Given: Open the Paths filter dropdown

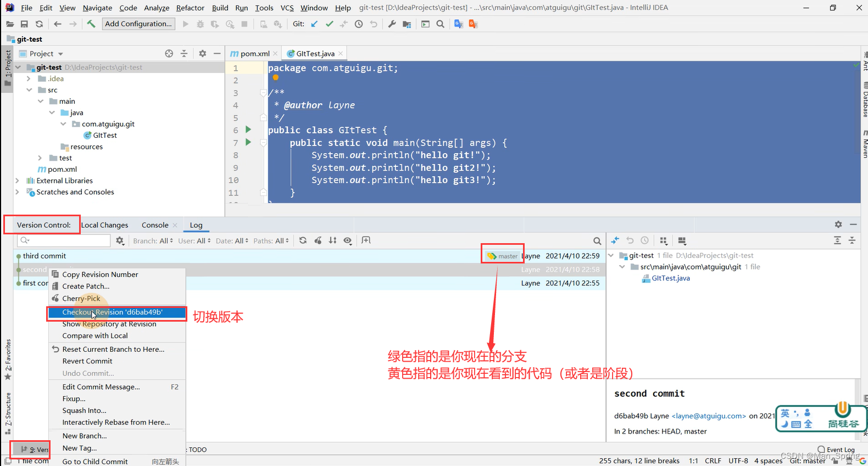Looking at the screenshot, I should click(x=271, y=240).
